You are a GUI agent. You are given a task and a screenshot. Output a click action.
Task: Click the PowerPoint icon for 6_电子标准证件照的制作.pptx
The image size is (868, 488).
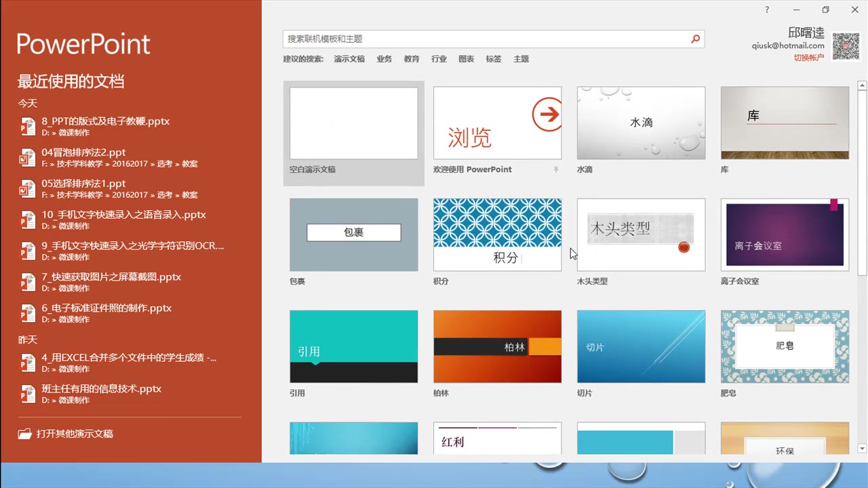28,313
